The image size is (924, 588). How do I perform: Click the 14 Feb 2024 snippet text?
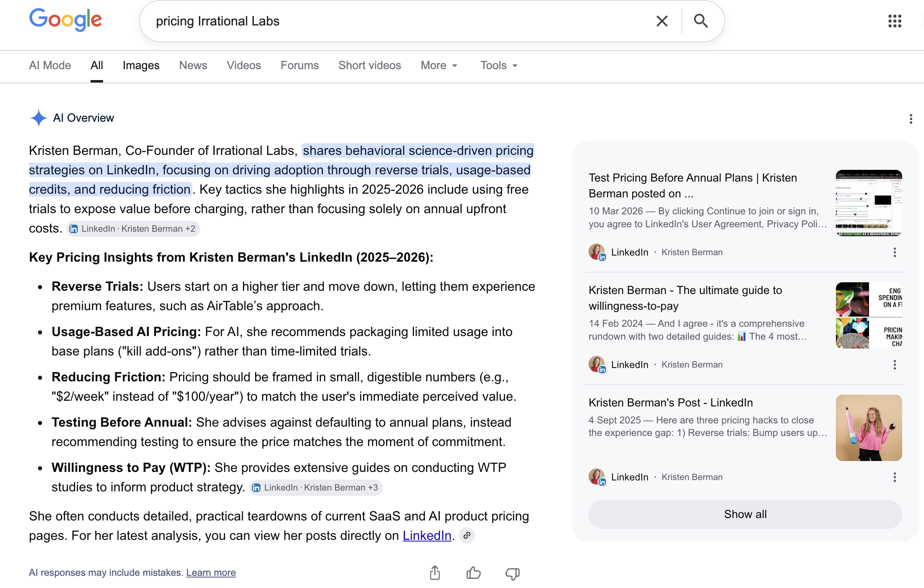pos(698,330)
